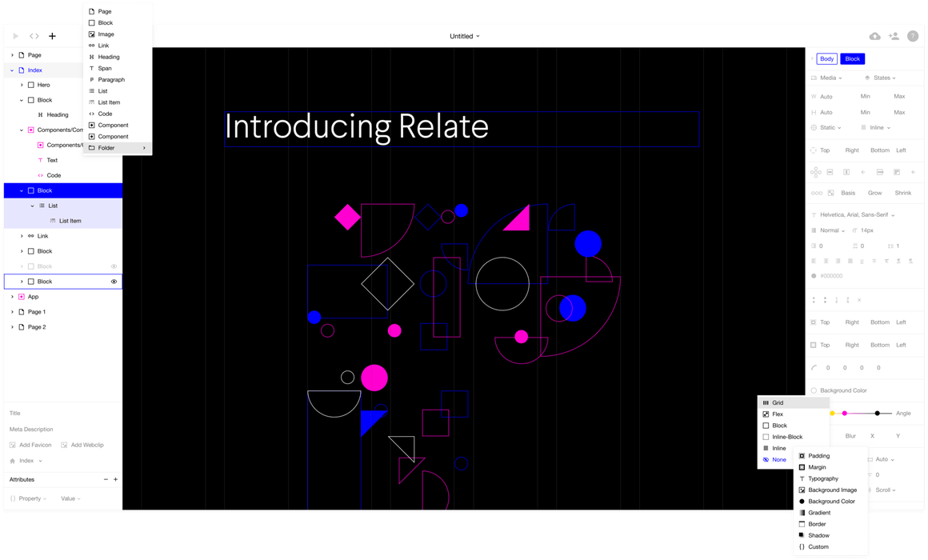Click the Add Favicon image icon
Screen dimensions: 928x560
[13, 445]
